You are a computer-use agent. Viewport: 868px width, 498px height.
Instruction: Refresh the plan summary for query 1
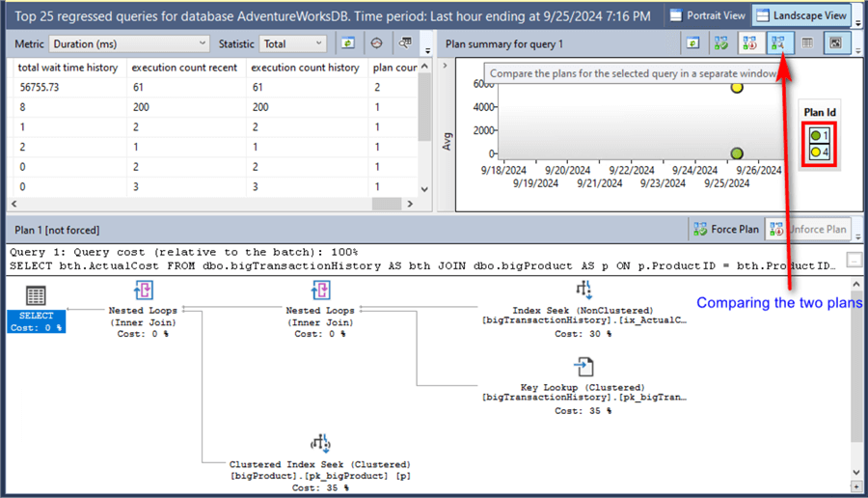click(692, 43)
